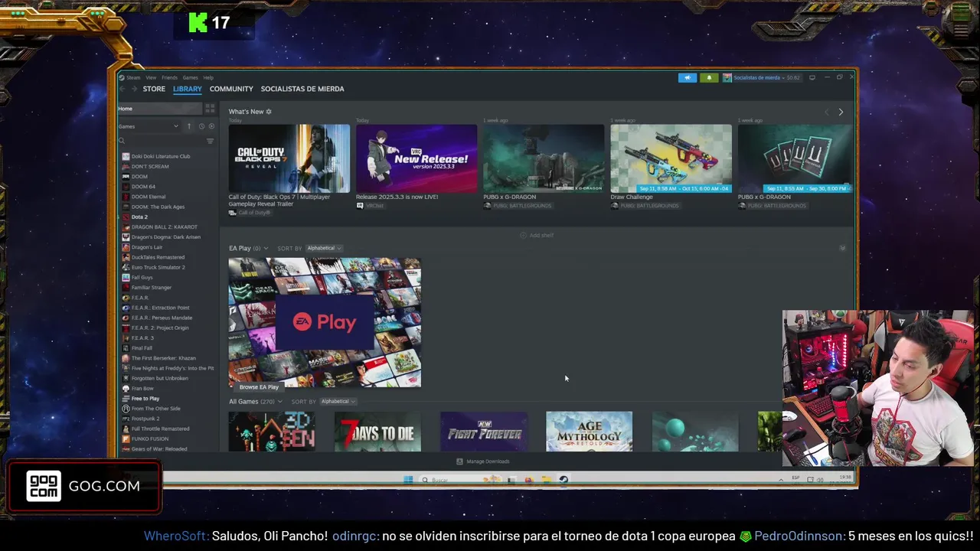
Task: Go back with the Steam back arrow
Action: 122,89
